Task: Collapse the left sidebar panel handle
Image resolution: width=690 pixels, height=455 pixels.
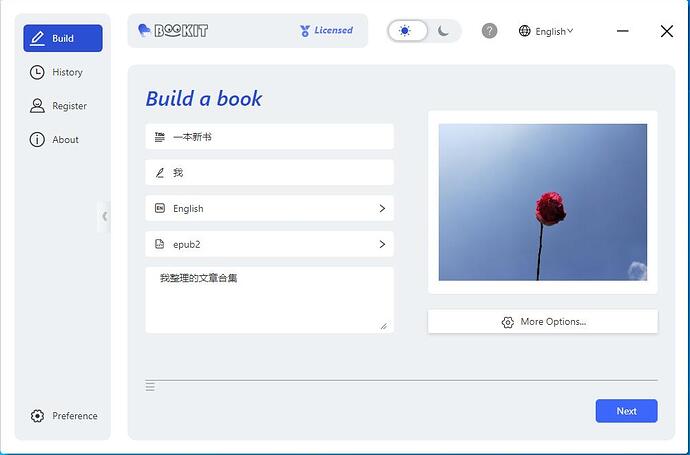Action: coord(104,216)
